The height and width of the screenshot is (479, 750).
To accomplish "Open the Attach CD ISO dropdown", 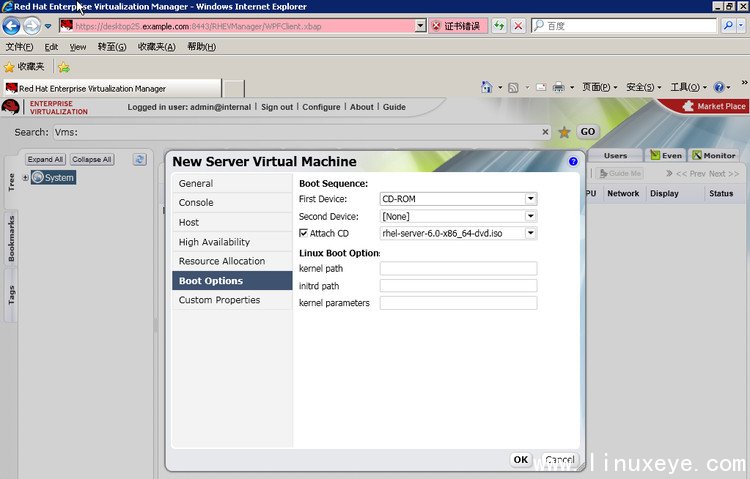I will (530, 233).
